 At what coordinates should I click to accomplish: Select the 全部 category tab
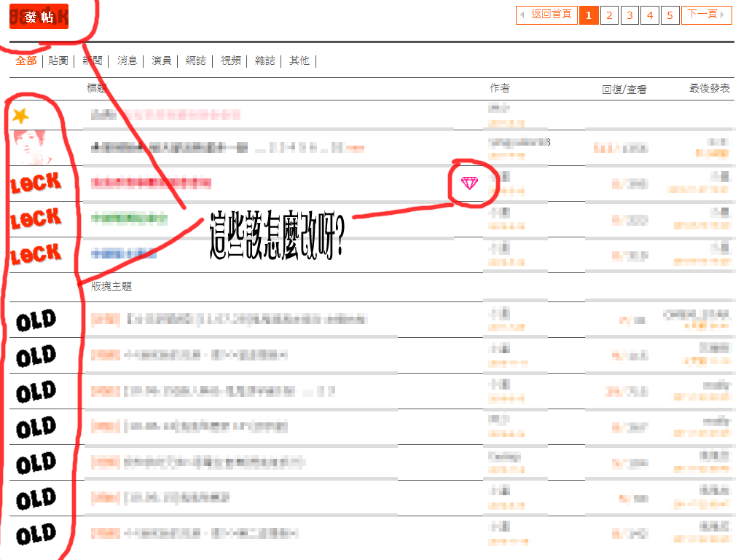click(x=26, y=60)
